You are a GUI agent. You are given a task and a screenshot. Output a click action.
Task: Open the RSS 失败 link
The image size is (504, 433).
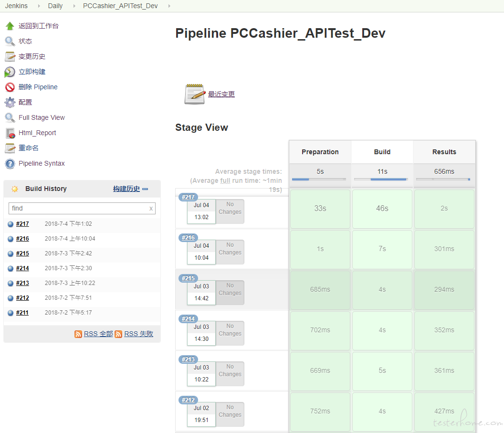(138, 334)
